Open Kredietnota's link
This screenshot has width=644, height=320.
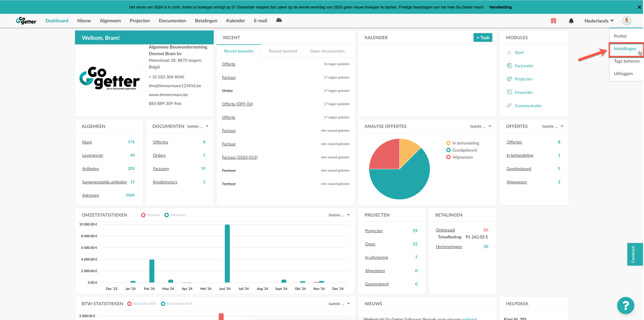tap(165, 182)
